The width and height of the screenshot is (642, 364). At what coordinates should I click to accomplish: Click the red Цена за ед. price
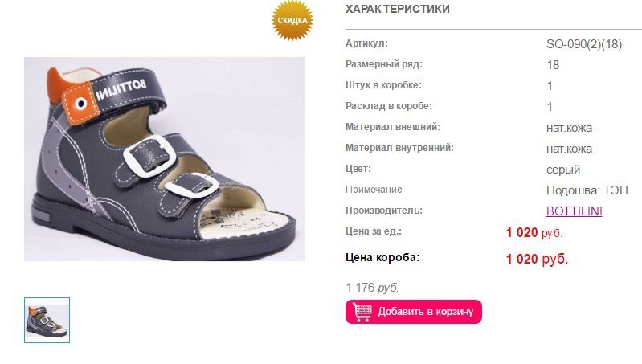click(534, 232)
